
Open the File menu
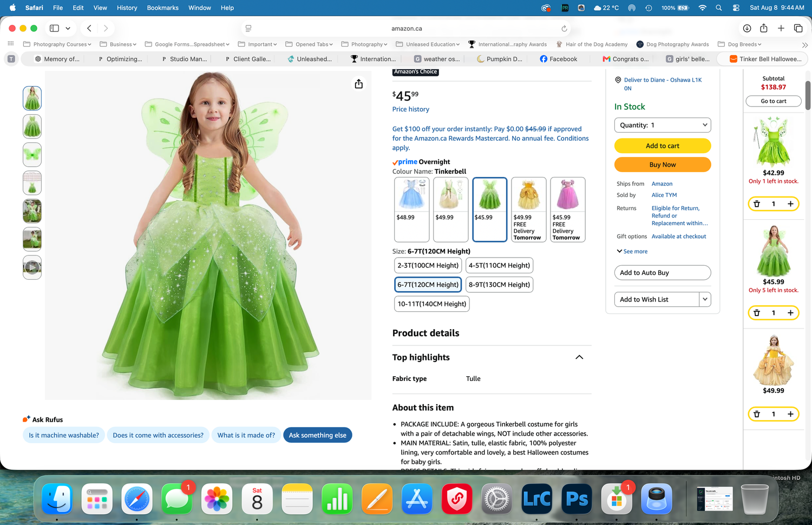pyautogui.click(x=58, y=8)
